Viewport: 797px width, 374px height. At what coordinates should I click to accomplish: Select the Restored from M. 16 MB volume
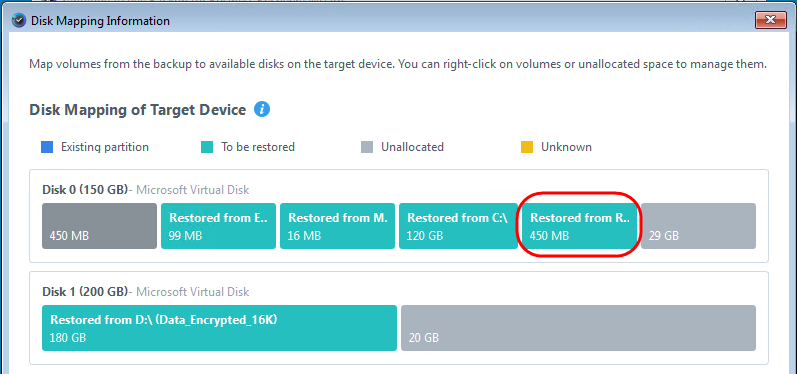pyautogui.click(x=338, y=226)
